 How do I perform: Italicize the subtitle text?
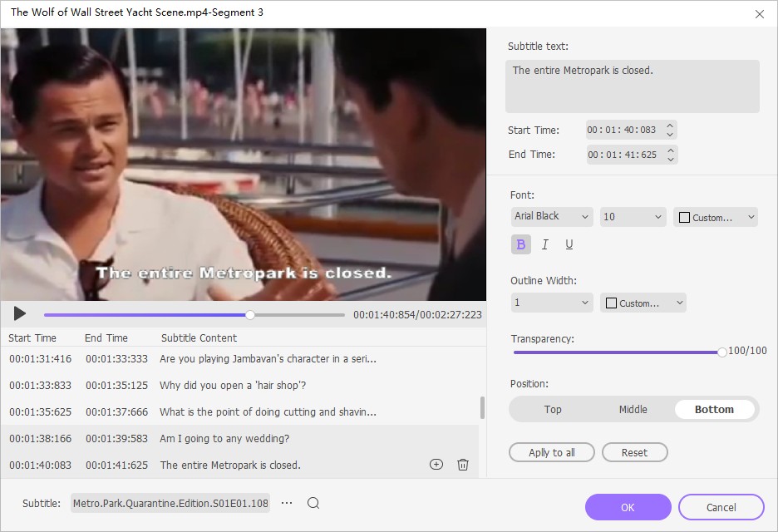[545, 244]
